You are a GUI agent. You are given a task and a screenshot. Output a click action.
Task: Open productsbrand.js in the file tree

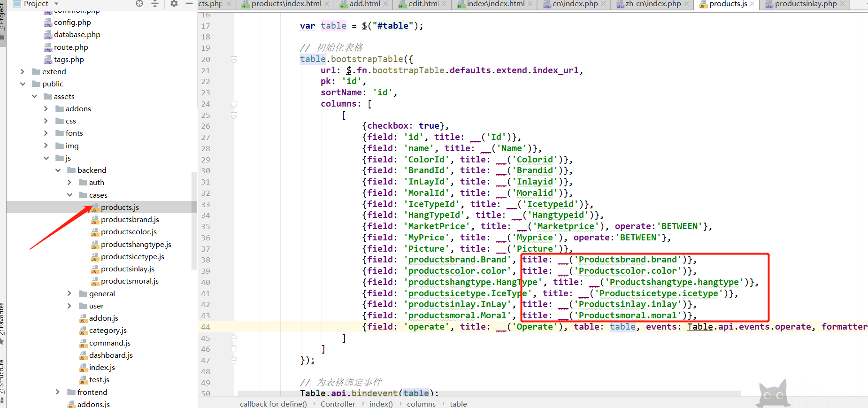pyautogui.click(x=130, y=219)
